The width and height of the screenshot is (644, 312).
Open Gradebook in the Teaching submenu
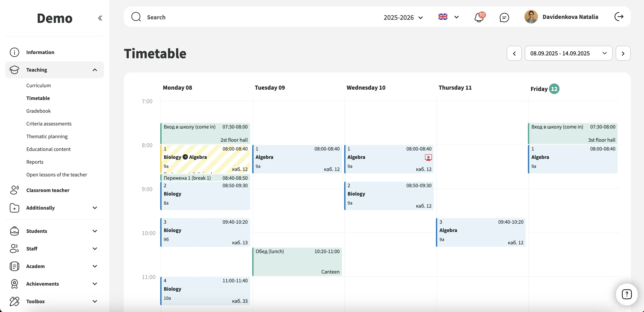38,111
